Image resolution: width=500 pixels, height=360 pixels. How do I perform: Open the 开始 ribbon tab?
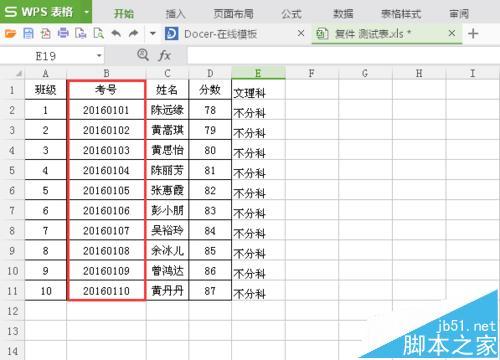[x=124, y=14]
